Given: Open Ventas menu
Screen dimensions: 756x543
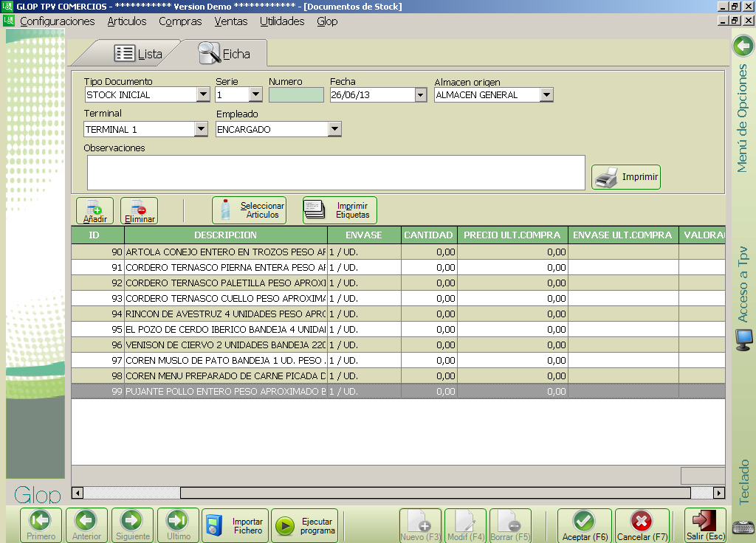Looking at the screenshot, I should (231, 21).
